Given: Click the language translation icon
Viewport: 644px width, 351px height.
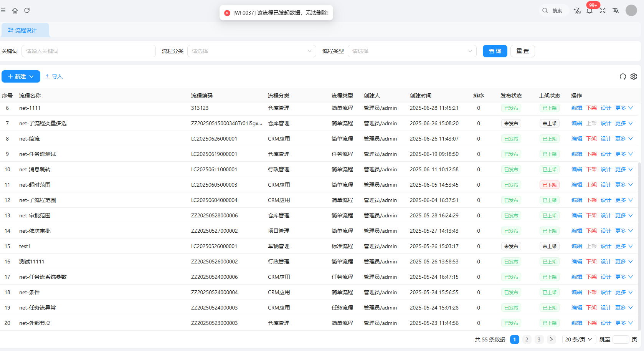Looking at the screenshot, I should point(616,10).
